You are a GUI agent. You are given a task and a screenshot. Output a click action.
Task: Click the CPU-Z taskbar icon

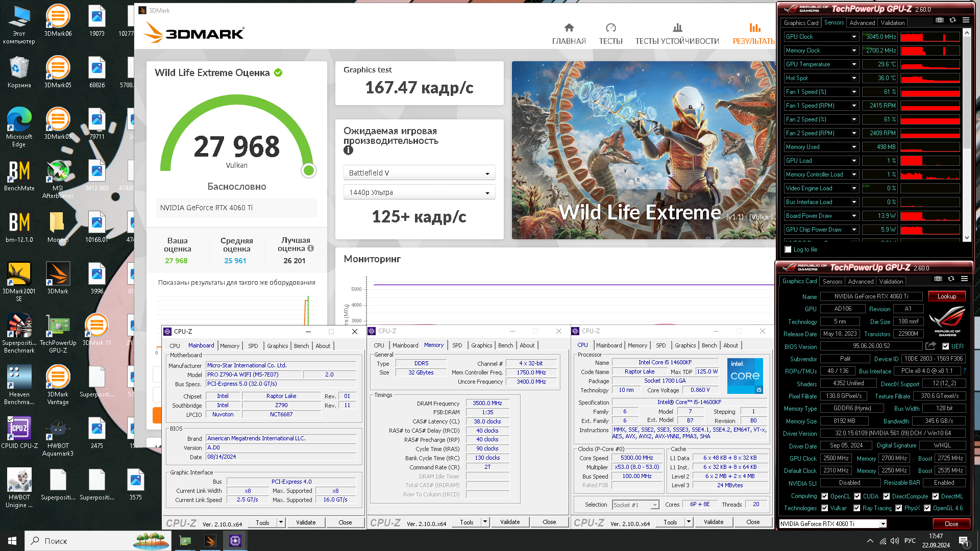(x=235, y=541)
